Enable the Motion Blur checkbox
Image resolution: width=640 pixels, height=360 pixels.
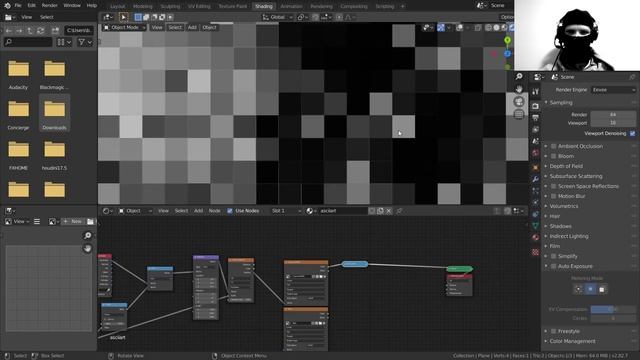click(553, 196)
